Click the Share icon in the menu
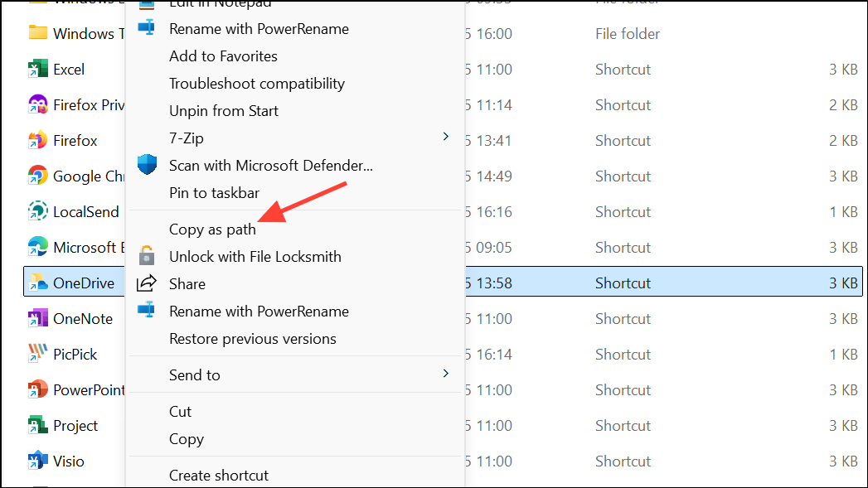 click(x=147, y=283)
